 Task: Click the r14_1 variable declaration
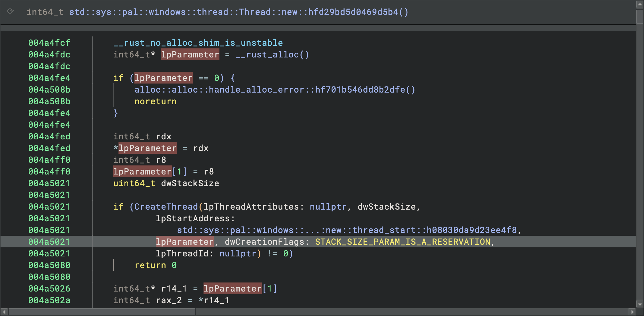coord(174,289)
